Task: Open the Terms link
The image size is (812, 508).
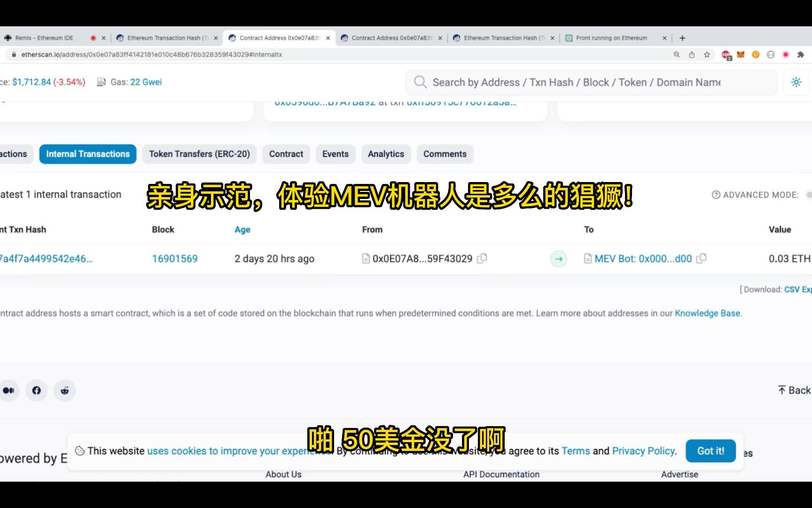Action: (576, 451)
